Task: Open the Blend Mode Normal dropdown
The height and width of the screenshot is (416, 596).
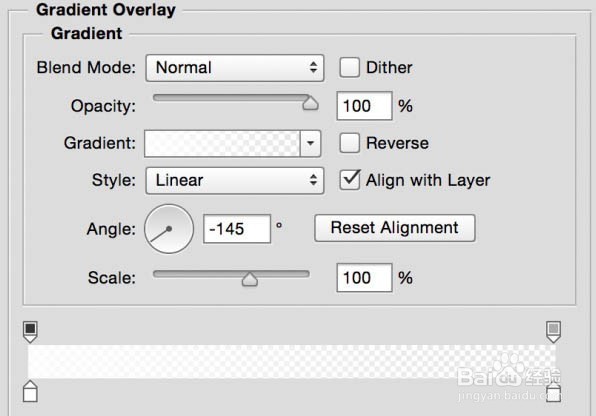Action: (x=235, y=68)
